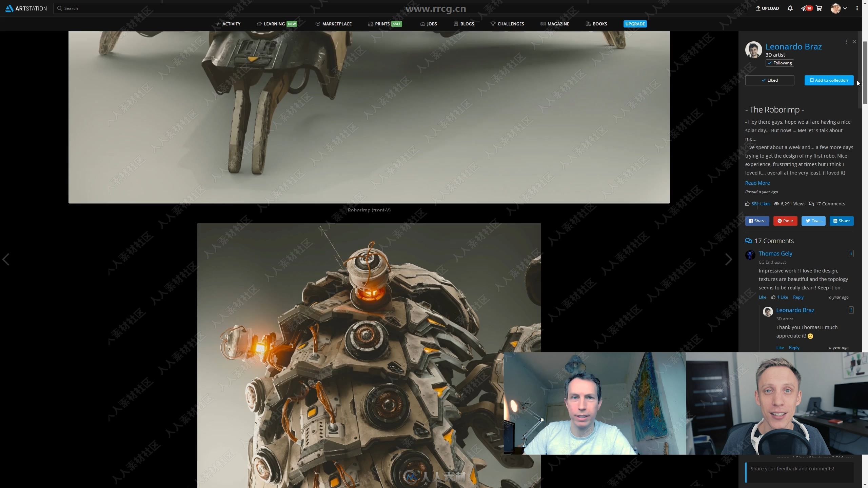
Task: Click Add to collection button
Action: click(829, 80)
